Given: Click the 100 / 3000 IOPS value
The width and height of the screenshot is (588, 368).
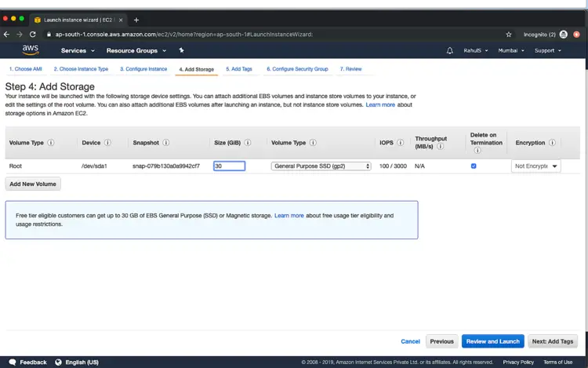Looking at the screenshot, I should pyautogui.click(x=393, y=166).
